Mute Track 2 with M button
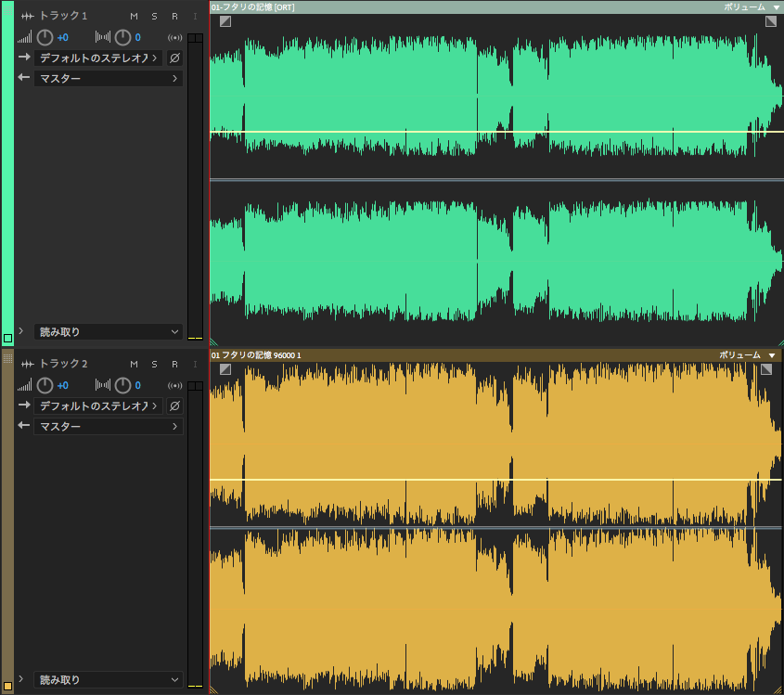This screenshot has height=695, width=784. point(134,365)
